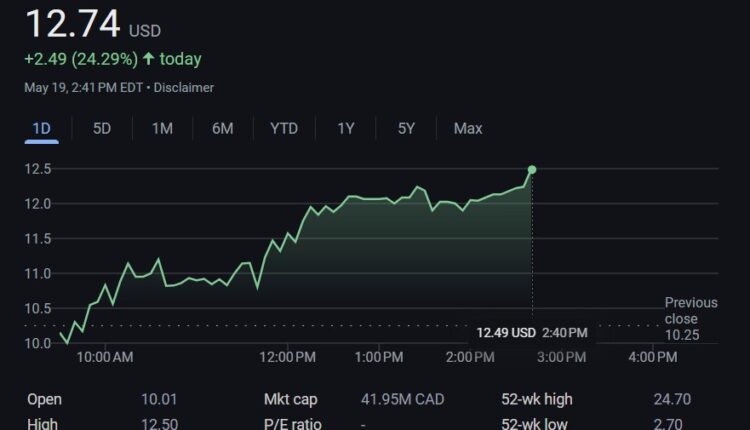Click the green up arrow beside today

point(149,59)
